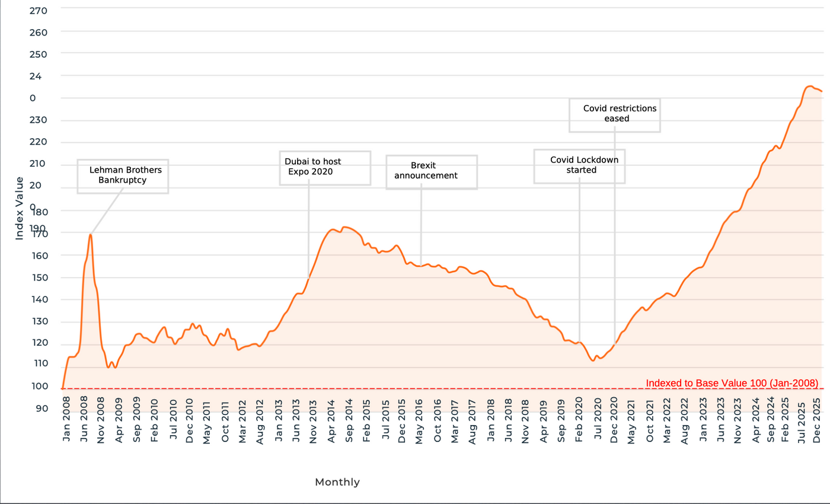This screenshot has width=830, height=504.
Task: Click the Mar 2017 x-axis label
Action: [x=455, y=420]
